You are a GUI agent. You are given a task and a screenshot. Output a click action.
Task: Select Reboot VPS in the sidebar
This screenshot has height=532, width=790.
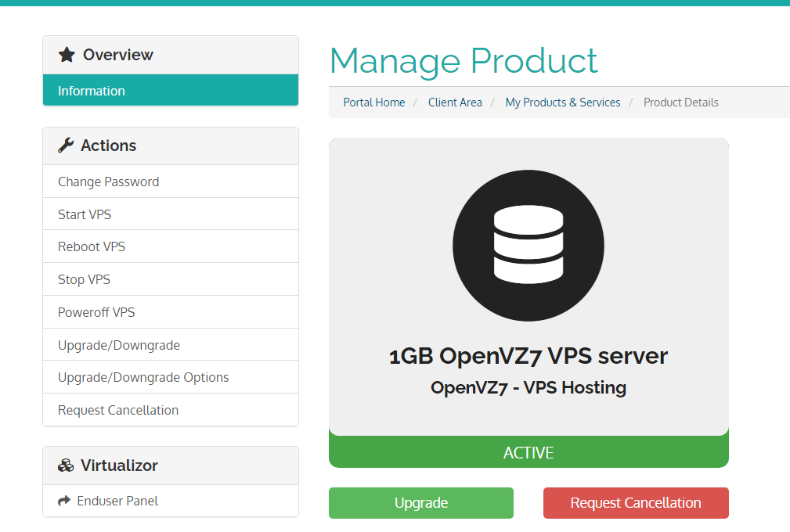pyautogui.click(x=92, y=246)
